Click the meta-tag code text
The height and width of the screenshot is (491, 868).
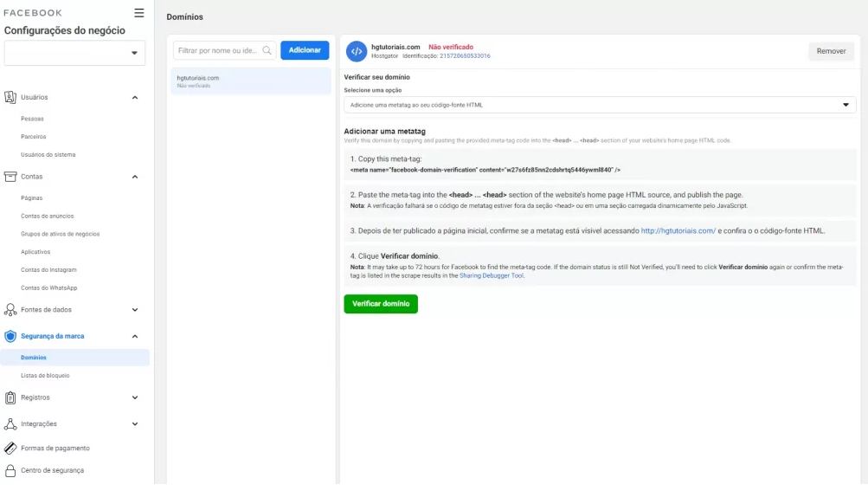[x=485, y=170]
